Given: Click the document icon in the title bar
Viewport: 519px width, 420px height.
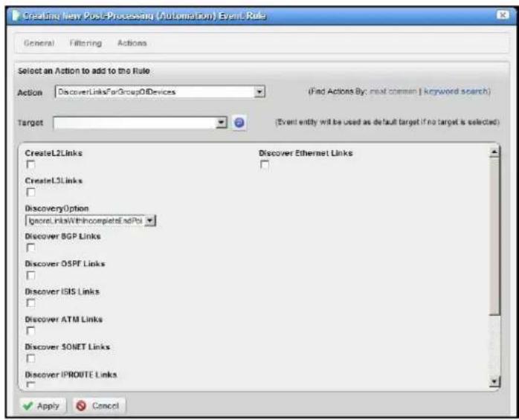Looking at the screenshot, I should 15,16.
